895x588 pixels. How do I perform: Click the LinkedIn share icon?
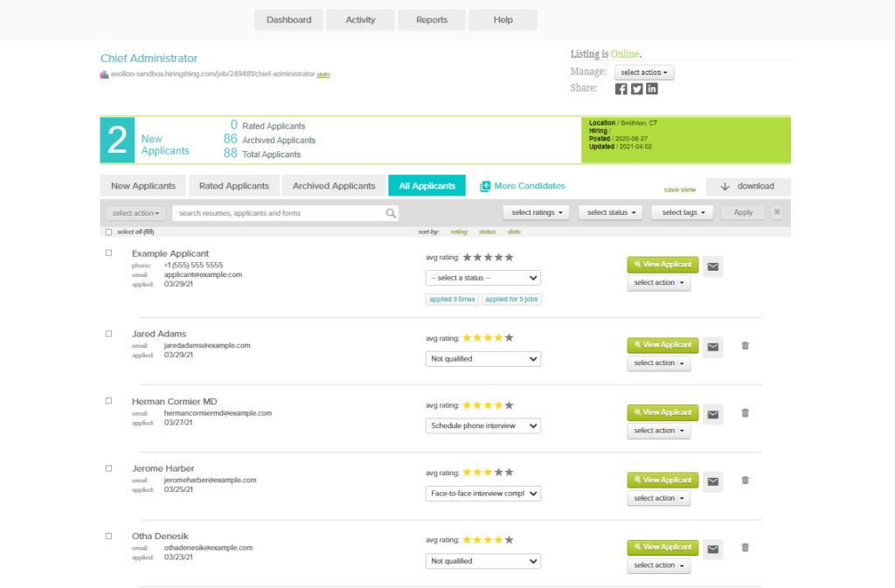651,88
